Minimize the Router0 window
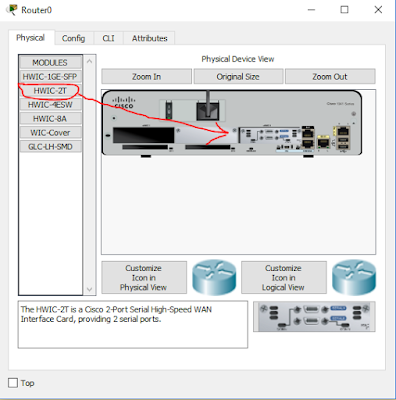This screenshot has width=396, height=400. tap(311, 10)
